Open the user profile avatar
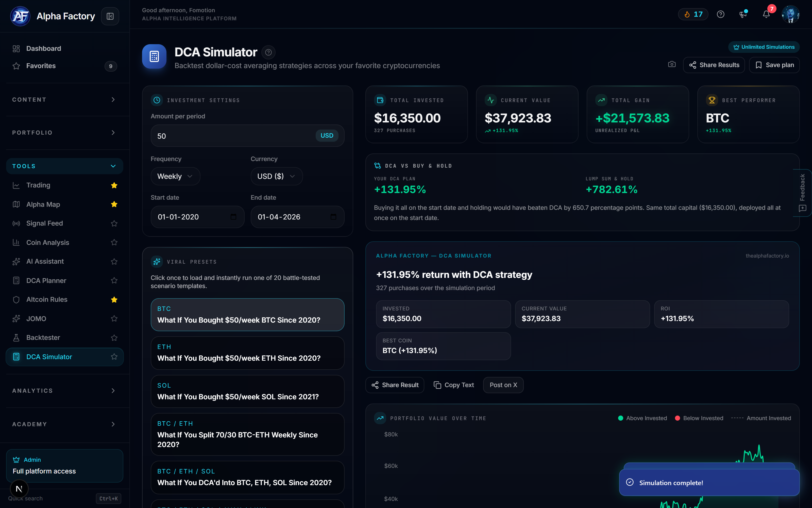 coord(790,14)
